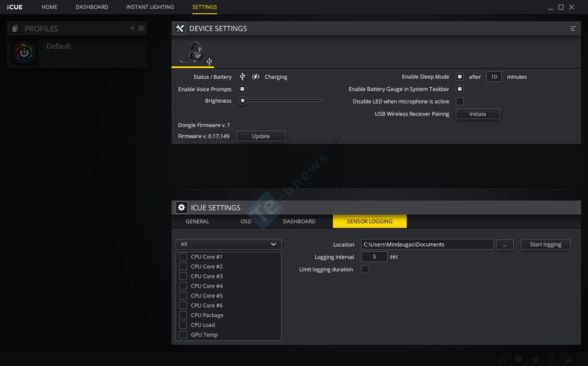The image size is (588, 366).
Task: Enable Disable LED when microphone is active
Action: point(460,101)
